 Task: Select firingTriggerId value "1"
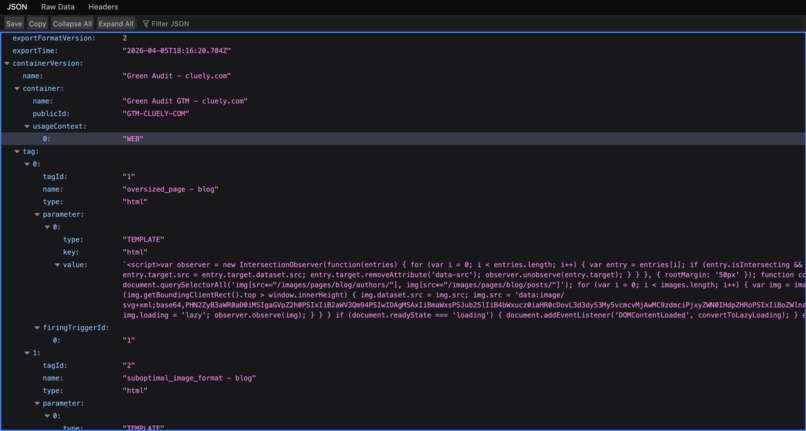coord(129,340)
